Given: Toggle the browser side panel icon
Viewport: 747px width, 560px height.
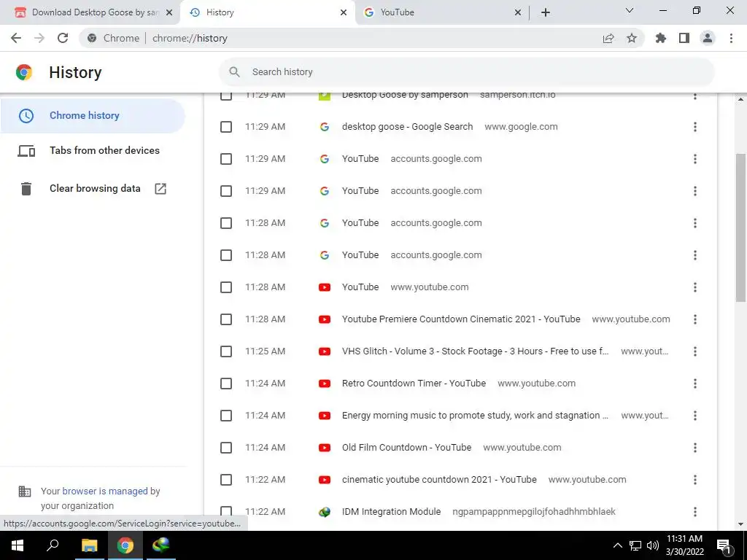Looking at the screenshot, I should (684, 38).
